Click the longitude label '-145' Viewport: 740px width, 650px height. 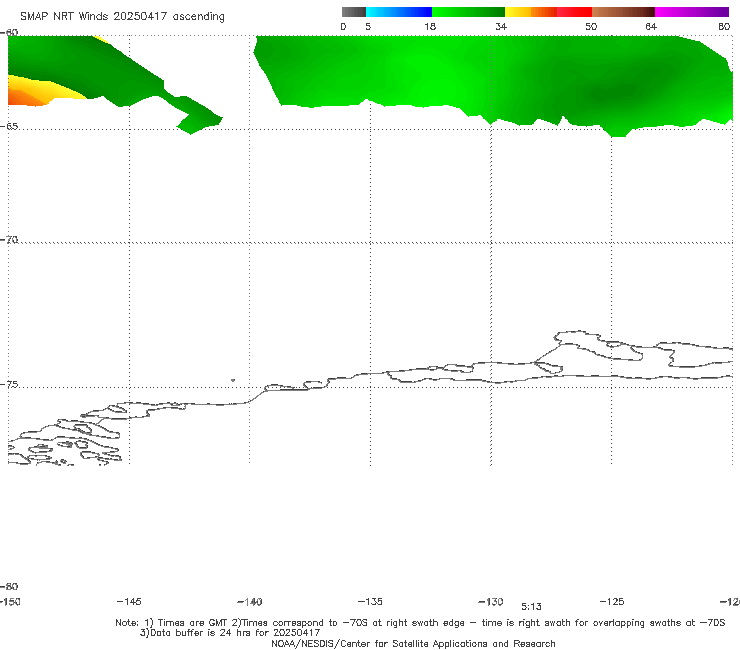[x=129, y=602]
